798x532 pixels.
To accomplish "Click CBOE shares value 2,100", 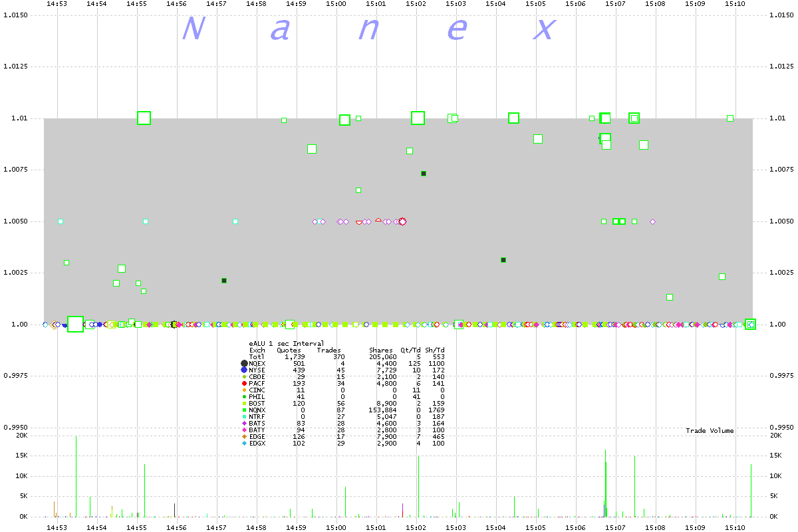I will pyautogui.click(x=387, y=376).
